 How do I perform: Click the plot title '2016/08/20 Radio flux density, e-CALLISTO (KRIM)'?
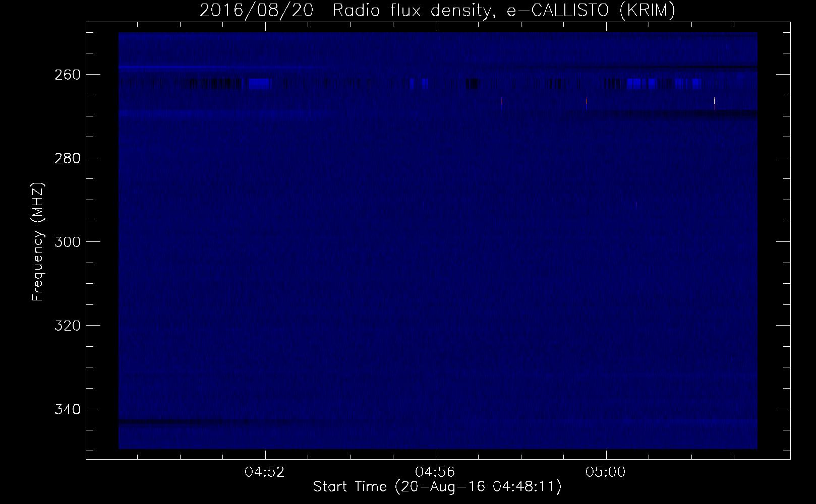[x=437, y=11]
